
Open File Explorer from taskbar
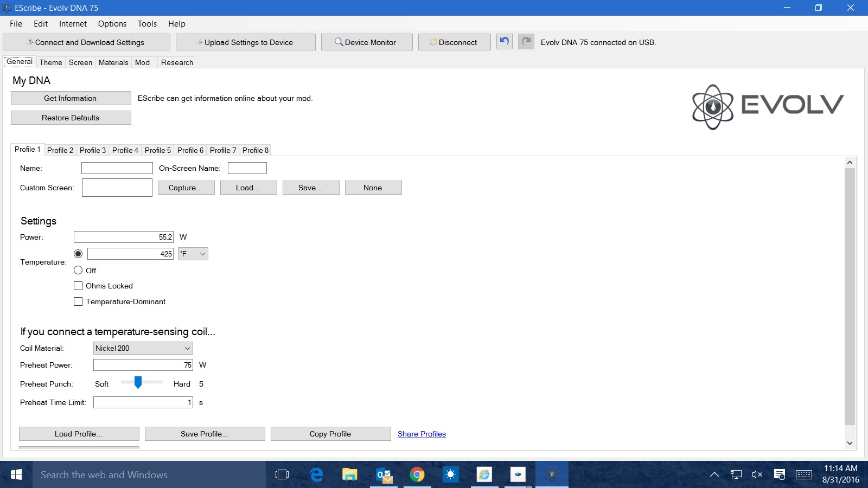pyautogui.click(x=349, y=475)
